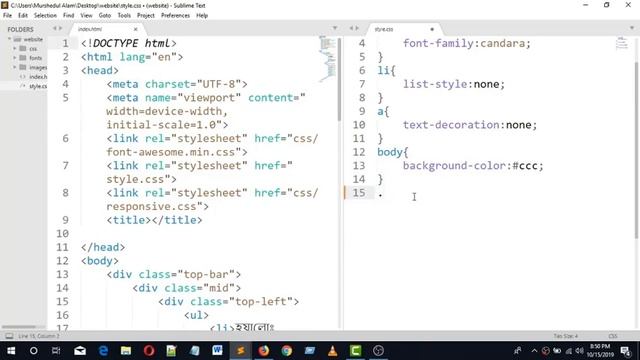640x360 pixels.
Task: Click the DOCTYPE html line in editor
Action: pyautogui.click(x=129, y=43)
